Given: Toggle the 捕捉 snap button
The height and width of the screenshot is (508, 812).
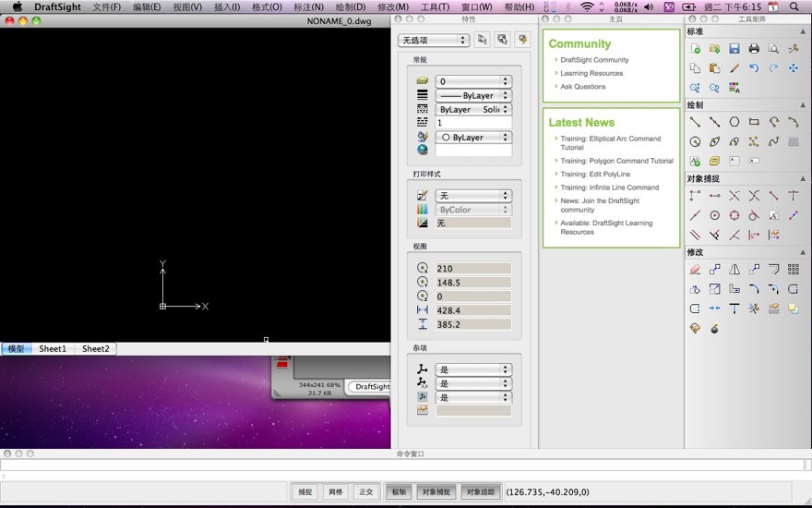Looking at the screenshot, I should tap(305, 492).
